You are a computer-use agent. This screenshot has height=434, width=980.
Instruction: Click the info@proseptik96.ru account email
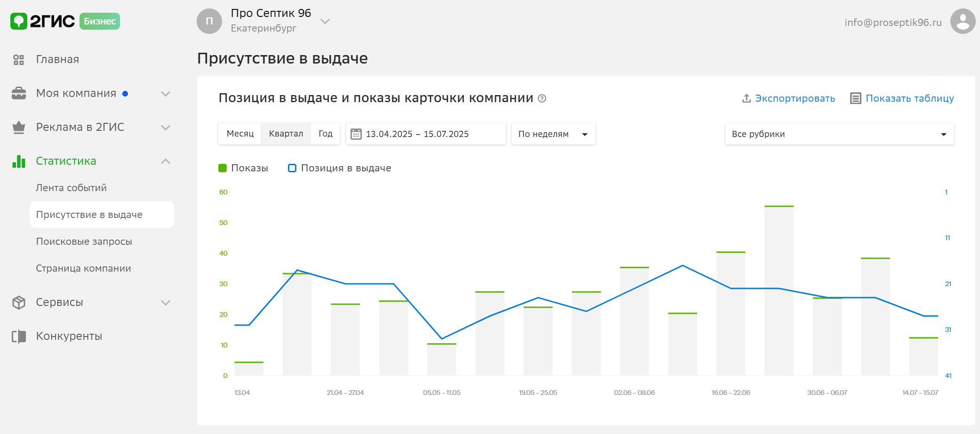pos(893,22)
